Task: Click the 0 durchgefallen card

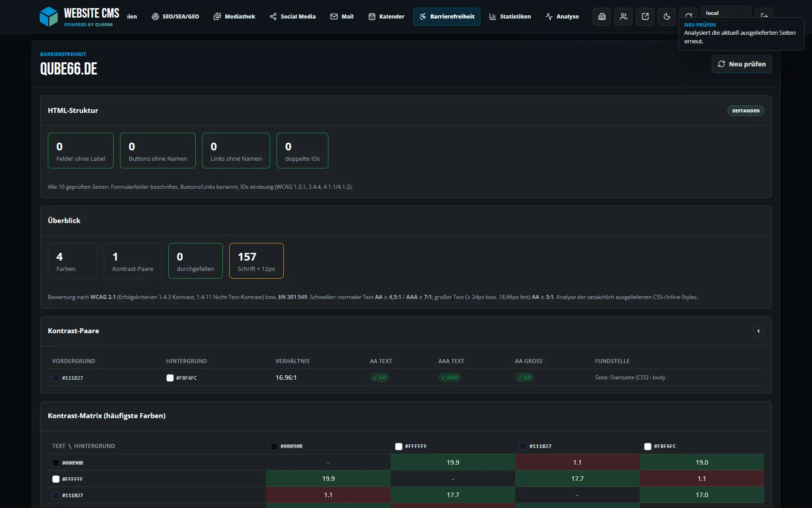Action: click(x=195, y=261)
